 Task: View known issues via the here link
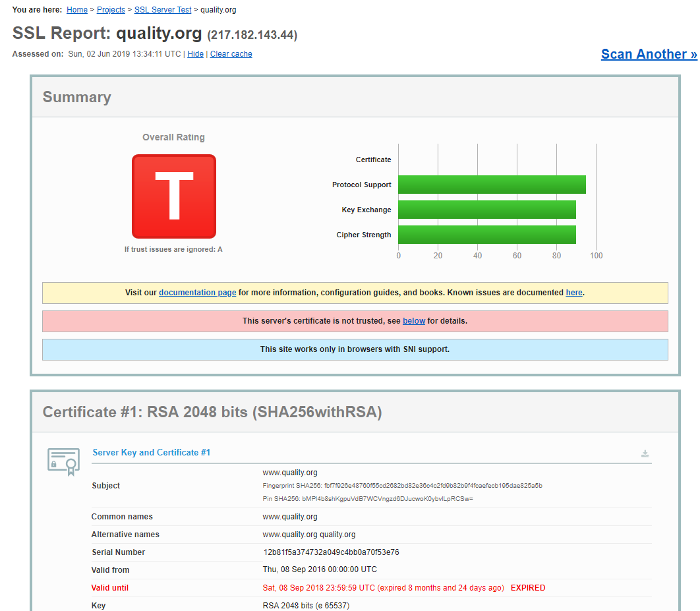click(573, 292)
